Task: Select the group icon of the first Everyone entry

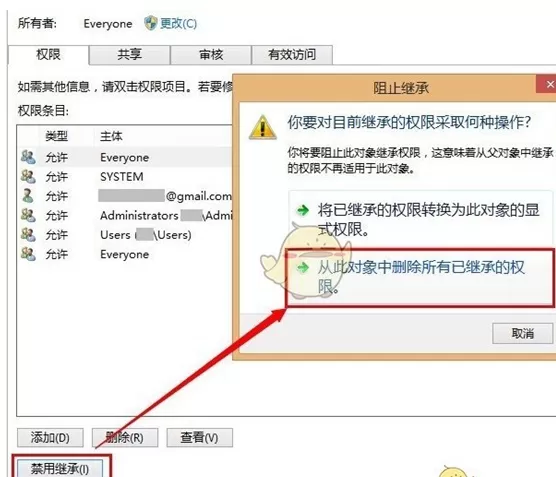Action: (x=28, y=157)
